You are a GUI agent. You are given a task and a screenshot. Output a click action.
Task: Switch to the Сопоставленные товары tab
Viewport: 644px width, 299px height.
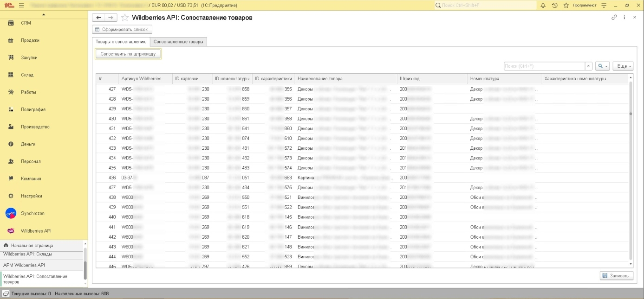click(178, 42)
